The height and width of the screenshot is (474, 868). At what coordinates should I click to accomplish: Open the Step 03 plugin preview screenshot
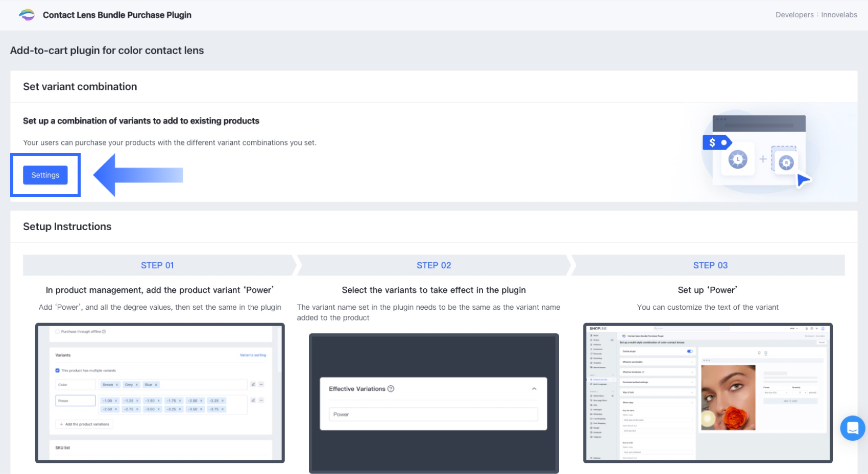708,393
